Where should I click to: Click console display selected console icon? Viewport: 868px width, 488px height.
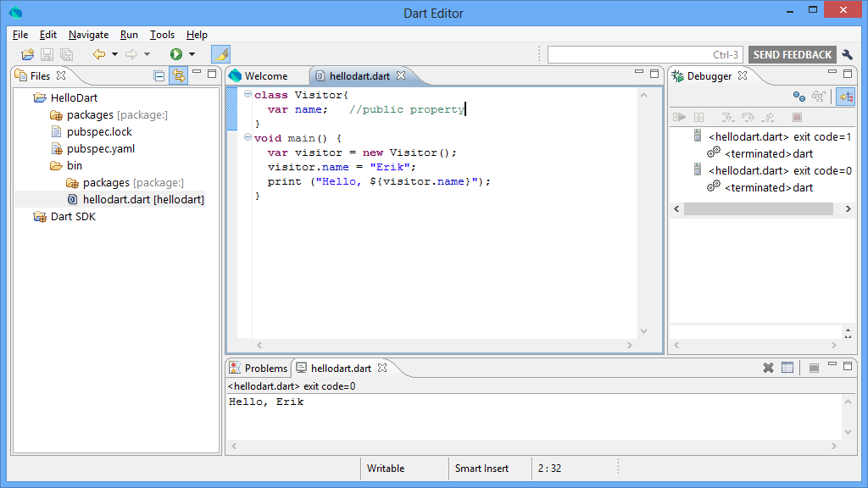[814, 368]
